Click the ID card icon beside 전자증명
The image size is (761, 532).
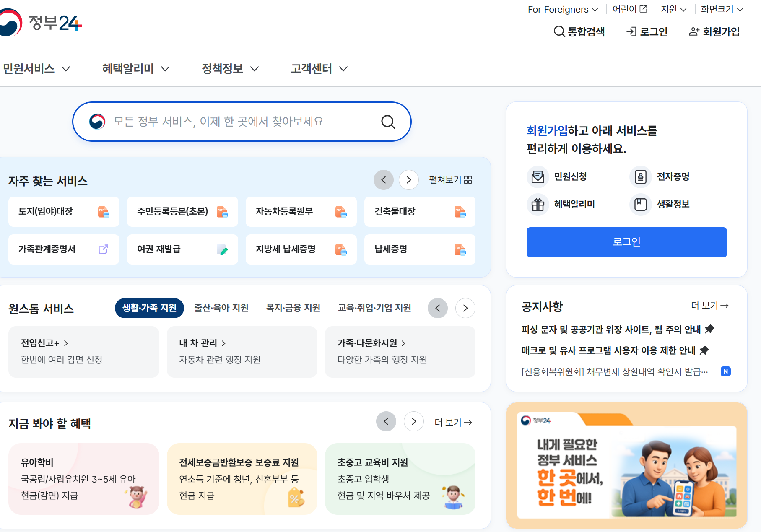click(640, 176)
